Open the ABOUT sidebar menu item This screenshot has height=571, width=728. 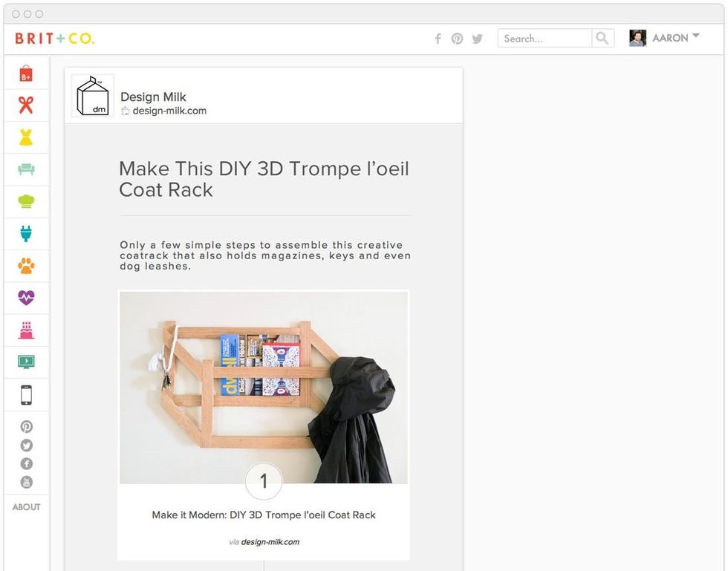coord(26,507)
